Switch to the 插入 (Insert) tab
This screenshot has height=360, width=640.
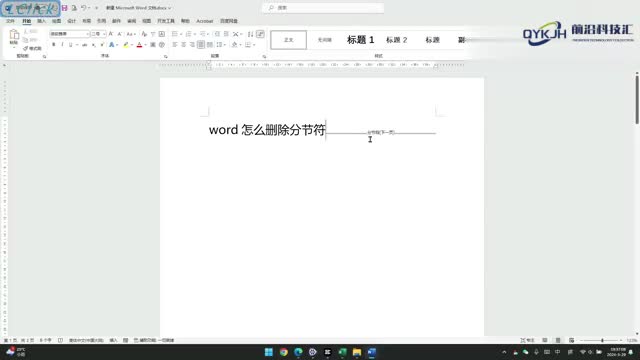[x=42, y=21]
